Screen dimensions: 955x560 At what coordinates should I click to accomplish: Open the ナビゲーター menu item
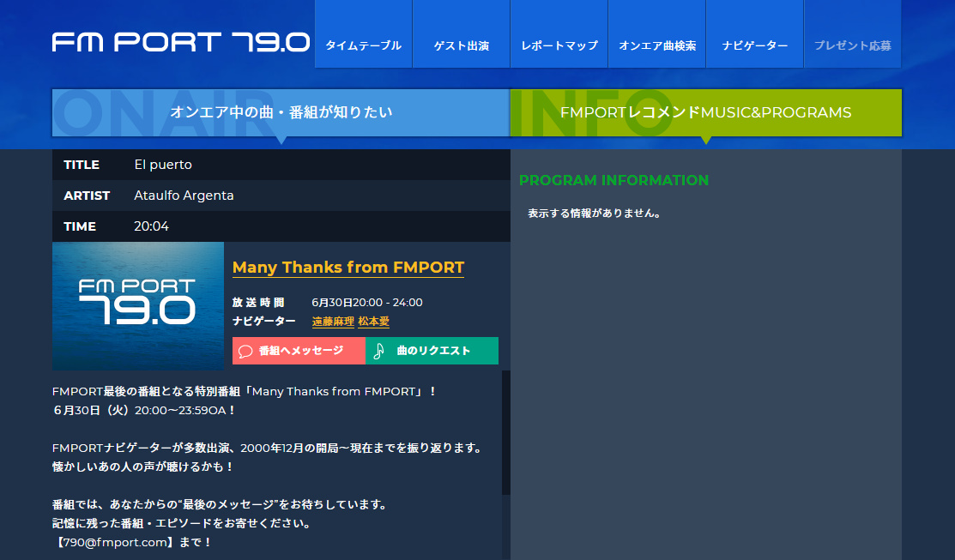(x=754, y=34)
